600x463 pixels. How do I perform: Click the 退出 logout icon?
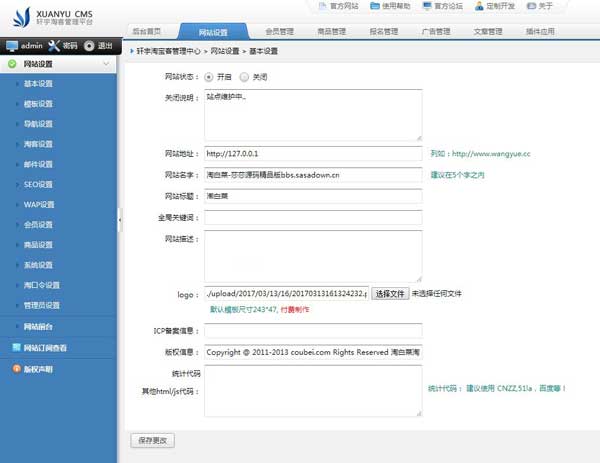coord(89,46)
